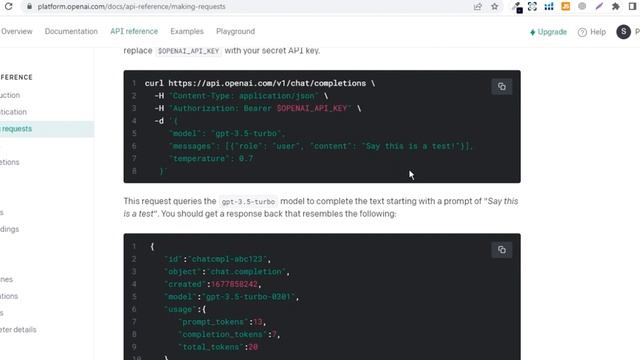Open the Embeddings sidebar item
The height and width of the screenshot is (360, 640).
click(x=9, y=229)
